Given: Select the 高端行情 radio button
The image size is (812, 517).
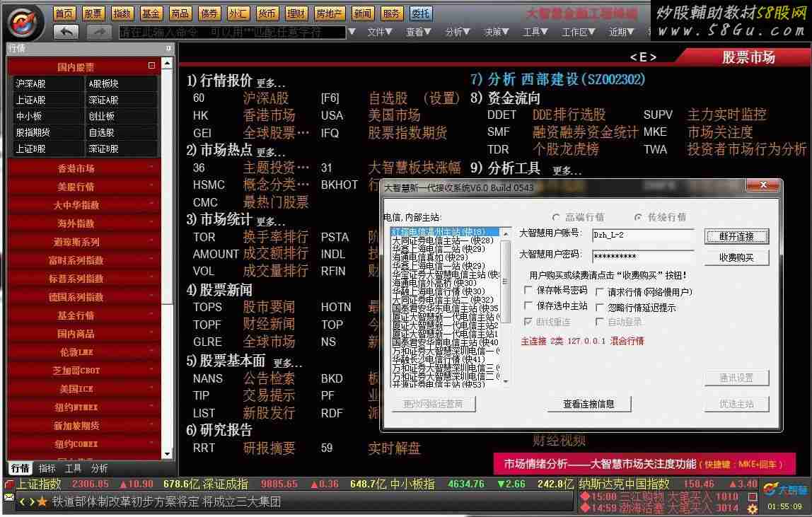Looking at the screenshot, I should 556,217.
